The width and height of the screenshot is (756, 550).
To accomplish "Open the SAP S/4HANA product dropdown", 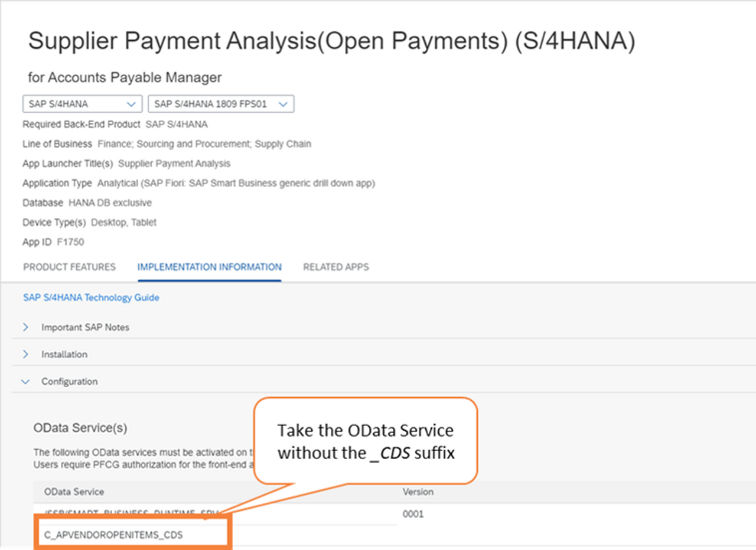I will click(x=82, y=104).
